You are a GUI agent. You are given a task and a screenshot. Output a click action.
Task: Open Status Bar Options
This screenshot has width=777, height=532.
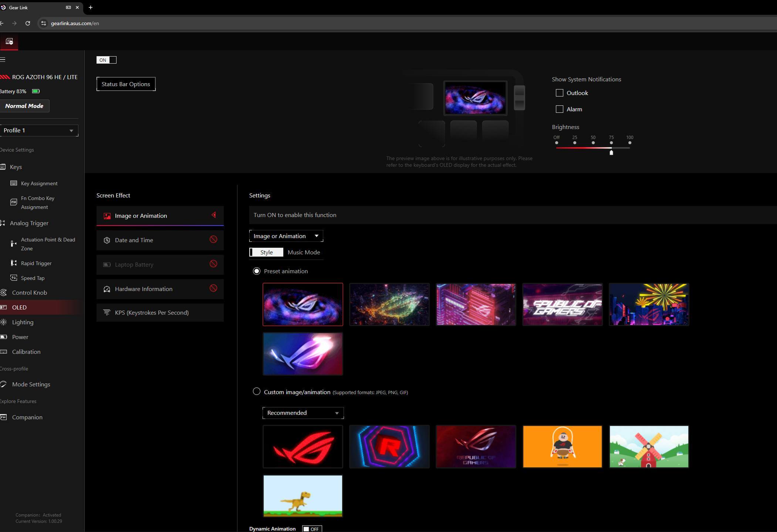126,84
